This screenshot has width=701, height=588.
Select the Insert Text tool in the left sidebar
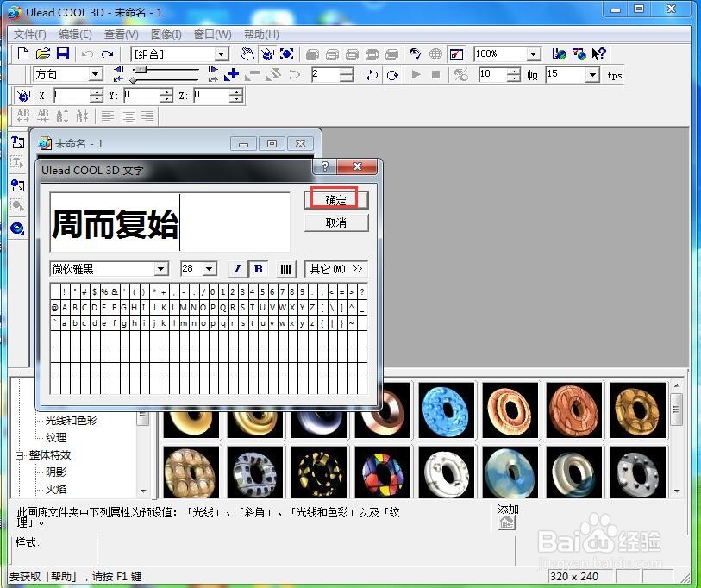pos(17,142)
